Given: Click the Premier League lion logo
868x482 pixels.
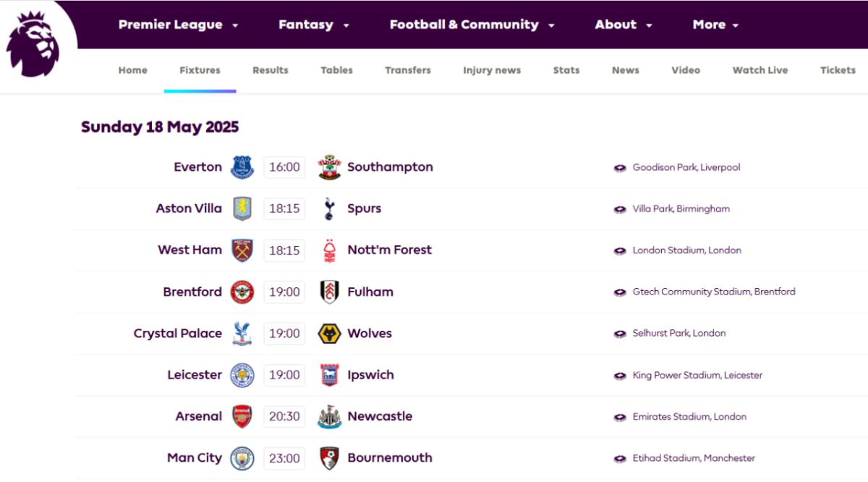Looking at the screenshot, I should 33,43.
